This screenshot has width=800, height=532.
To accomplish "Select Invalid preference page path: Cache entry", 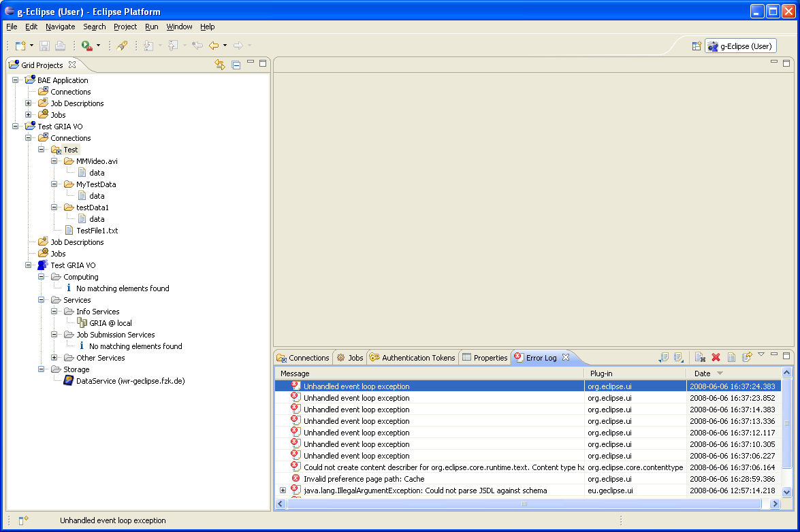I will coord(364,479).
